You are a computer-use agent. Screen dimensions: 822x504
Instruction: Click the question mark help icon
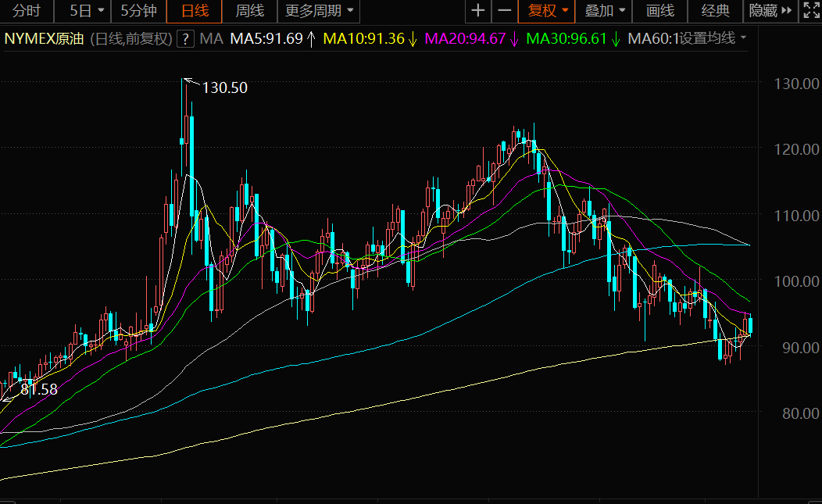[185, 39]
